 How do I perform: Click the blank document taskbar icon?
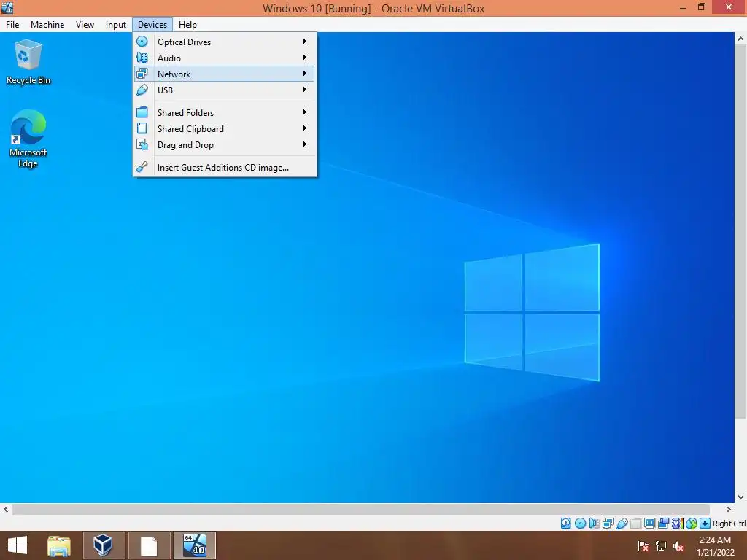[149, 545]
